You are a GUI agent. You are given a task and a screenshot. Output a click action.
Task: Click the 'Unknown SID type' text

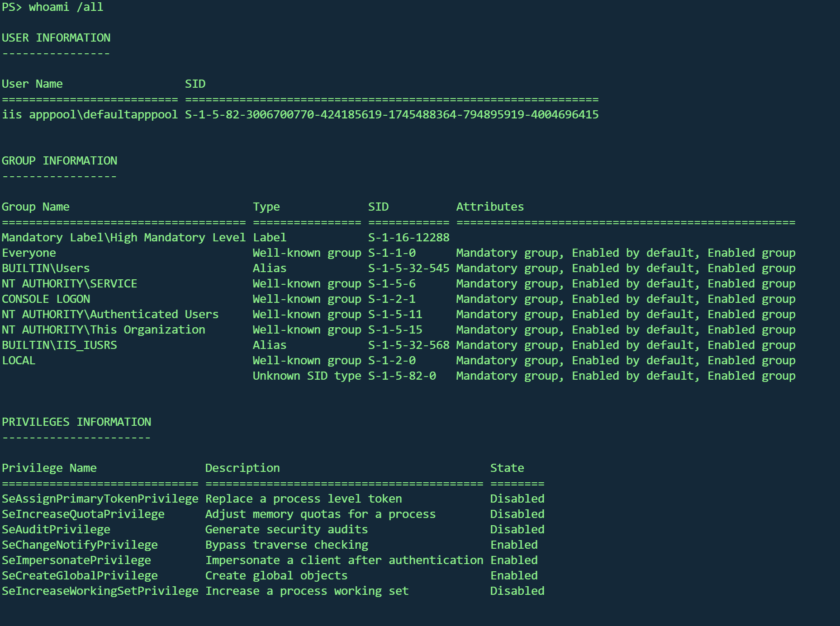307,376
